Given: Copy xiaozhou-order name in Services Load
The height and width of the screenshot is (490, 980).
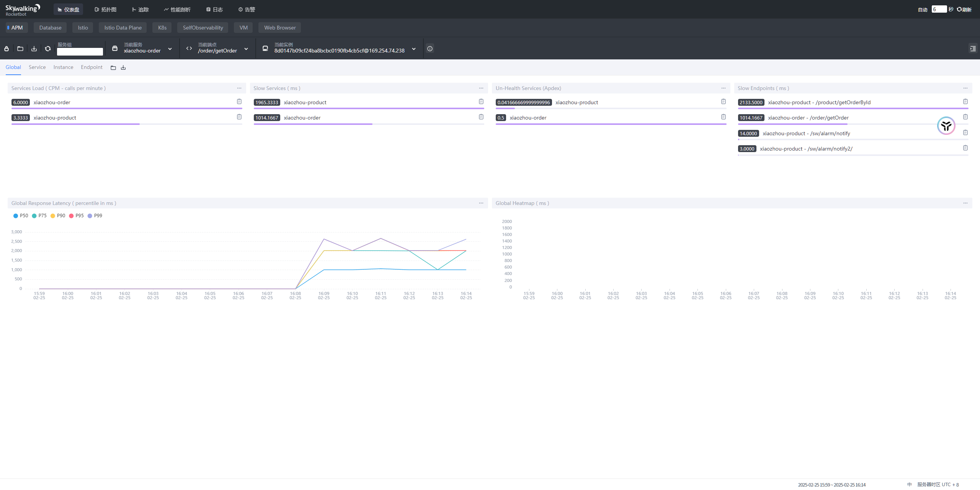Looking at the screenshot, I should 239,102.
